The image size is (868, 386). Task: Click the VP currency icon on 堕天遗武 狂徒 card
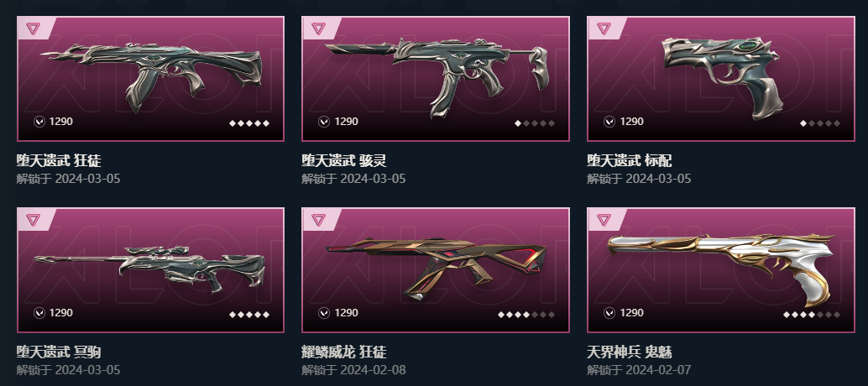[x=39, y=122]
